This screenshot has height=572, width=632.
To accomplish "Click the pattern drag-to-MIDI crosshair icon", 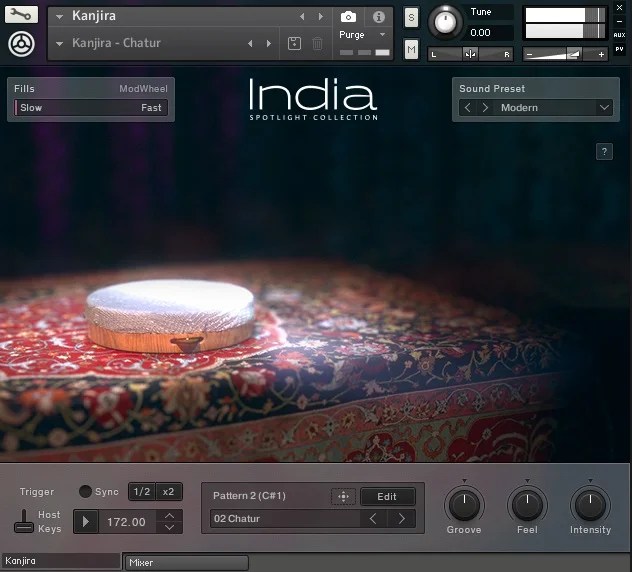I will (x=343, y=497).
